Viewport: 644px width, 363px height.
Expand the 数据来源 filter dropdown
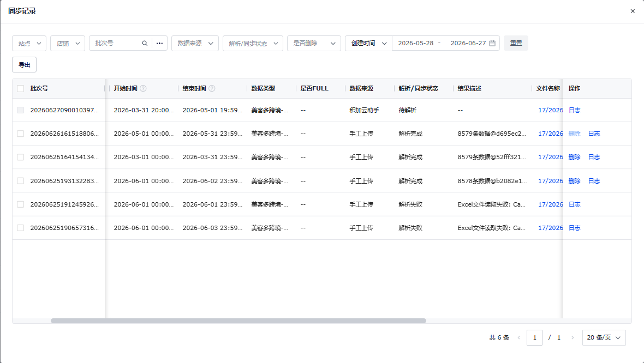coord(195,43)
